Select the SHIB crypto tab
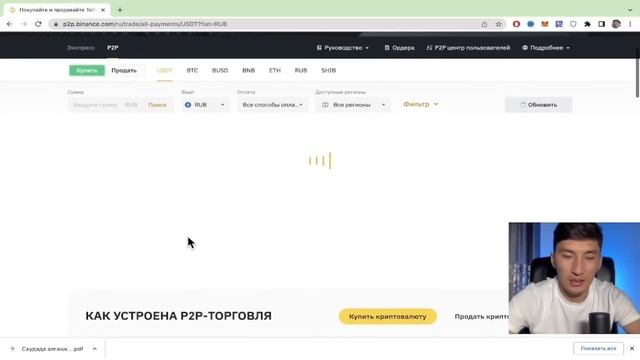The width and height of the screenshot is (640, 360). (x=329, y=70)
